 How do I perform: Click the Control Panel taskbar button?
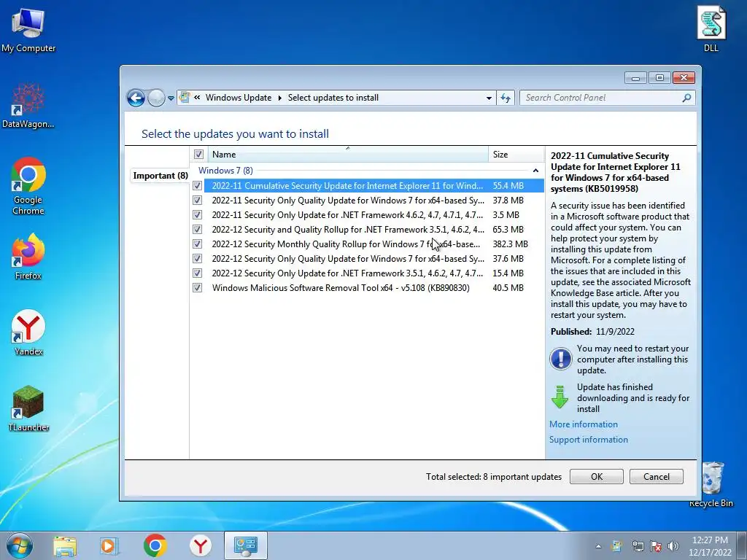[x=245, y=545]
